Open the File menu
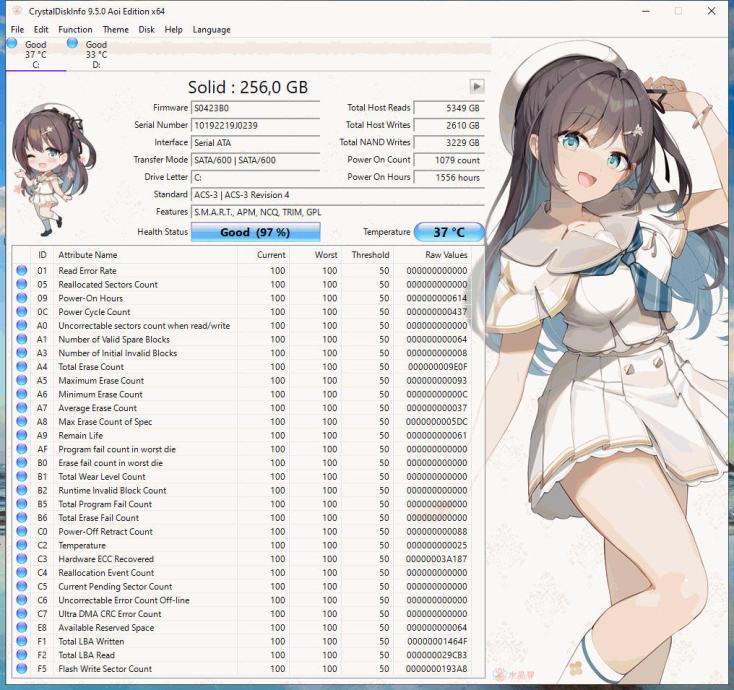The height and width of the screenshot is (690, 734). [17, 30]
